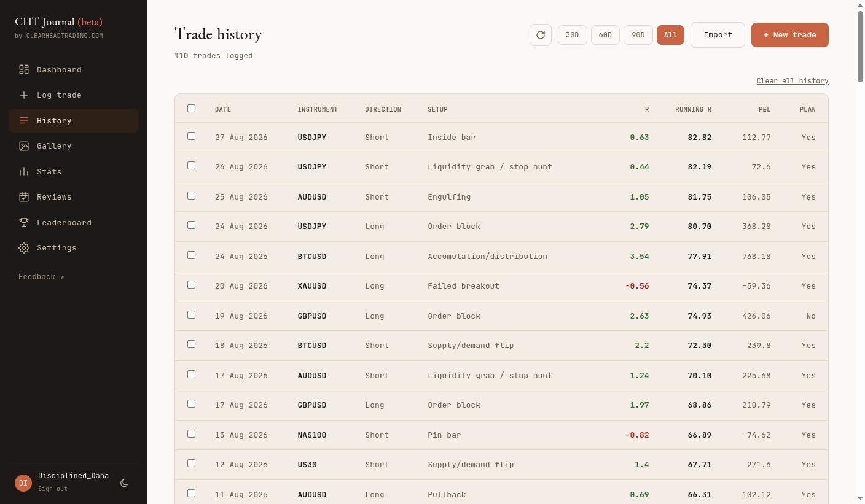
Task: Click the 426.06 P&L value
Action: (x=756, y=316)
